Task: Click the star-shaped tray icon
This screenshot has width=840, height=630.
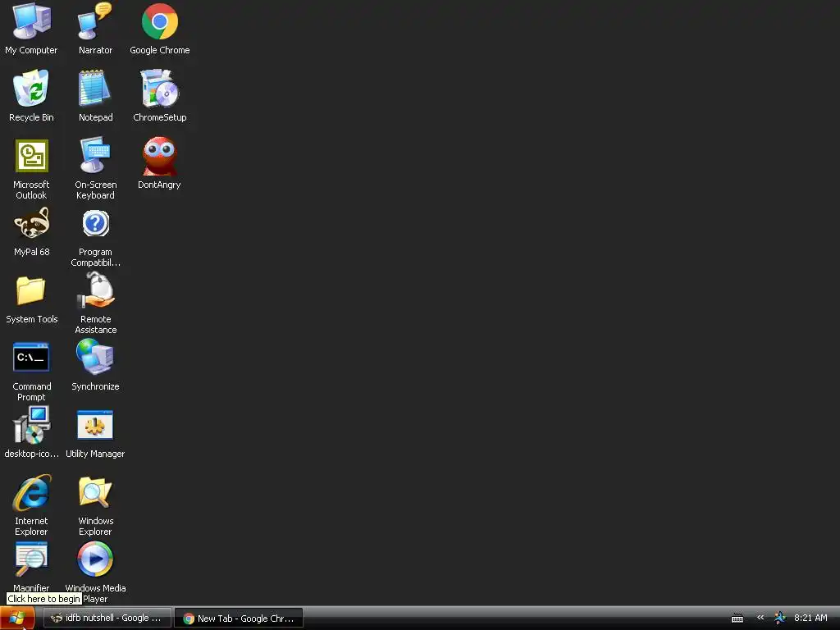Action: (x=780, y=618)
